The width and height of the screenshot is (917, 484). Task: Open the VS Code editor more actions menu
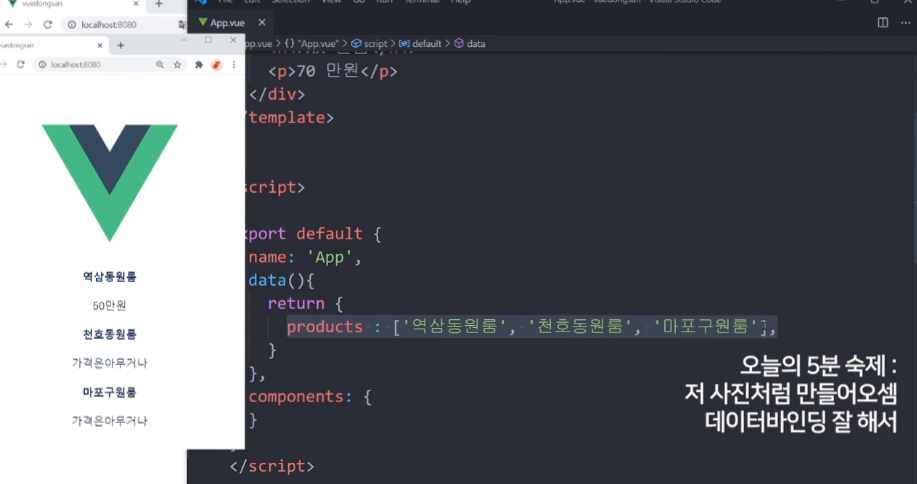point(905,23)
